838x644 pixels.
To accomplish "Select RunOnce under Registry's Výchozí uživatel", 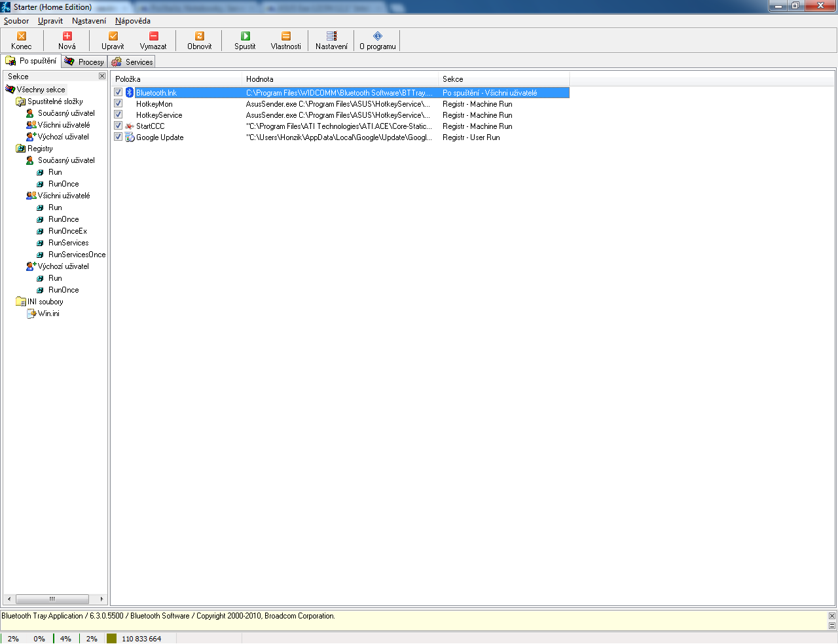I will pyautogui.click(x=64, y=290).
